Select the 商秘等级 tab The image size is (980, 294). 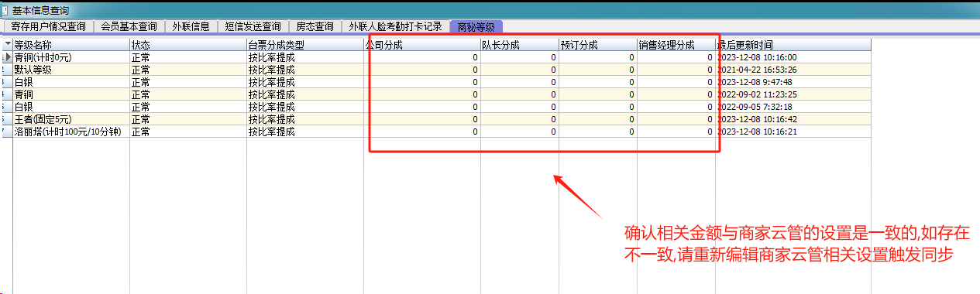tap(477, 26)
